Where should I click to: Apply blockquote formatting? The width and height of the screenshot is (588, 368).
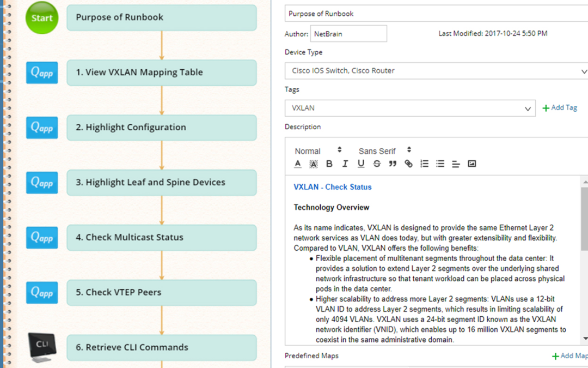point(393,164)
